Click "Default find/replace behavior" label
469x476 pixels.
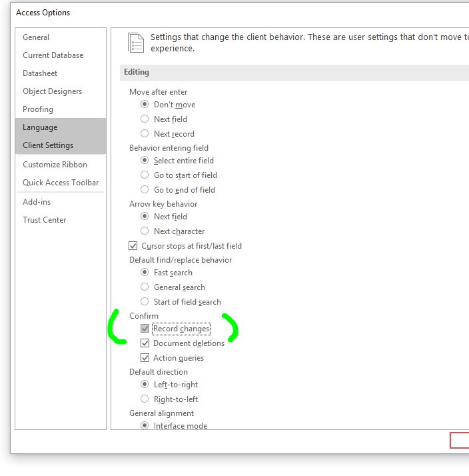tap(181, 260)
